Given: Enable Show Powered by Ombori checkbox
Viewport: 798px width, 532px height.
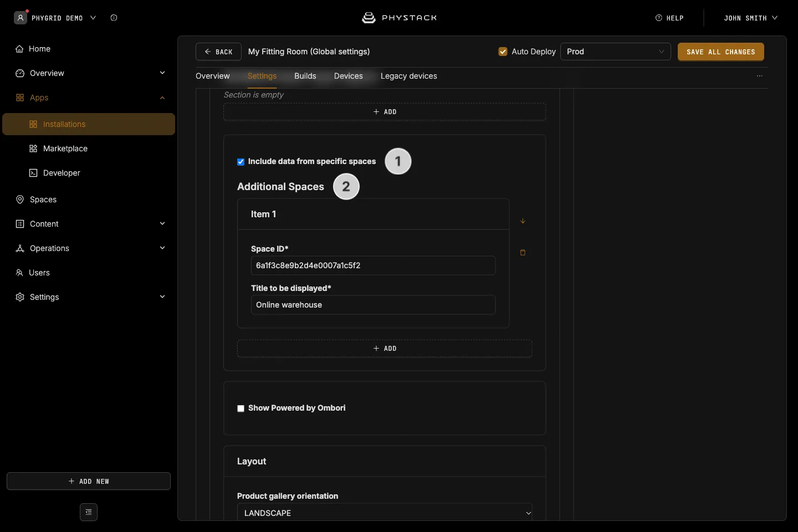Looking at the screenshot, I should tap(241, 408).
